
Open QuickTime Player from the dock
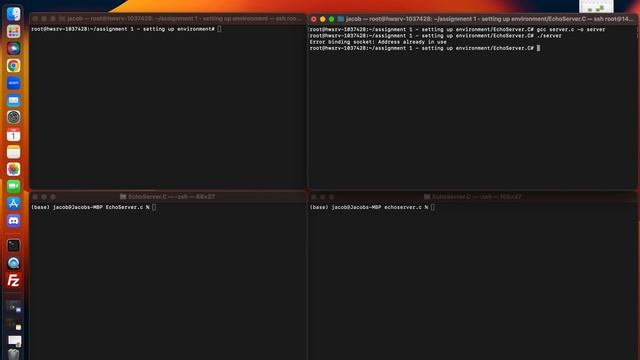[x=13, y=263]
